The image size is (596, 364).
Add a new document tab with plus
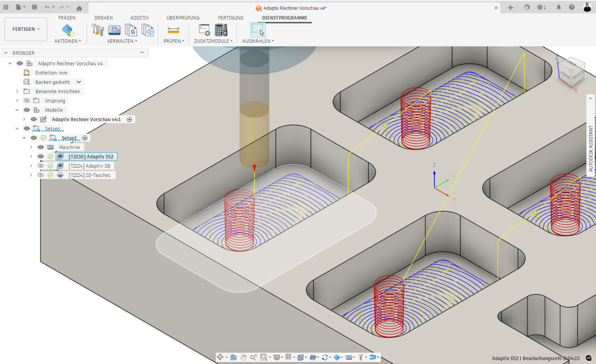(510, 8)
